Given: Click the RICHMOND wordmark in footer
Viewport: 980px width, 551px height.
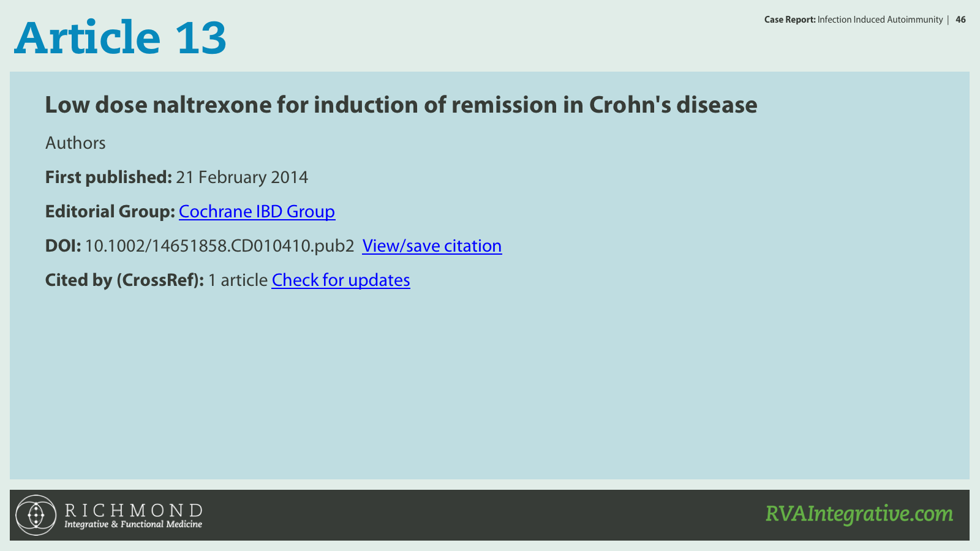Looking at the screenshot, I should [134, 510].
